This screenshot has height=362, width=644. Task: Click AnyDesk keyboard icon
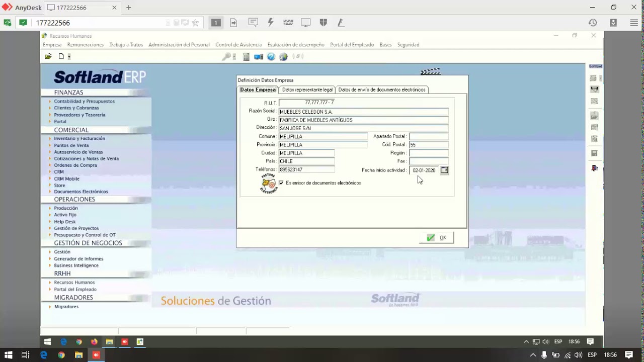(288, 23)
